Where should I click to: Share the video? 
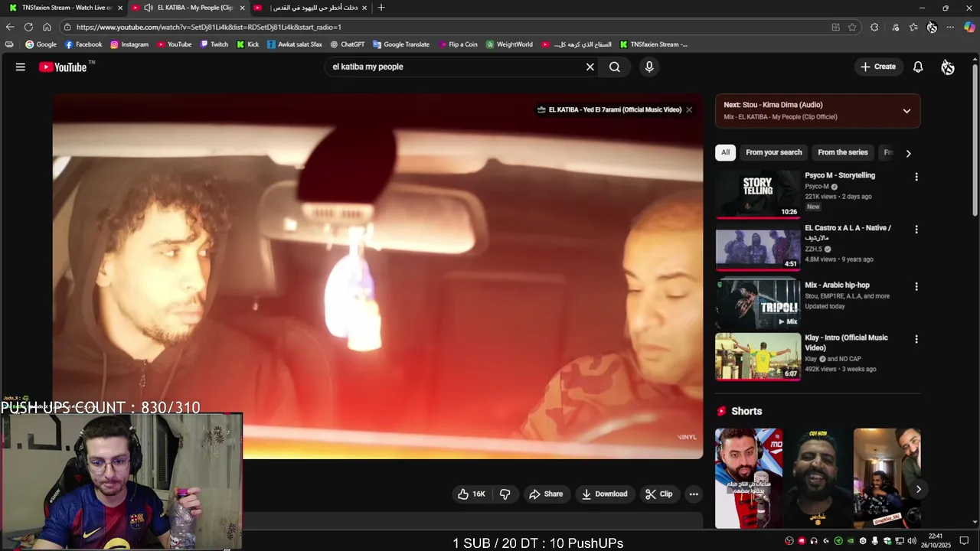point(545,494)
